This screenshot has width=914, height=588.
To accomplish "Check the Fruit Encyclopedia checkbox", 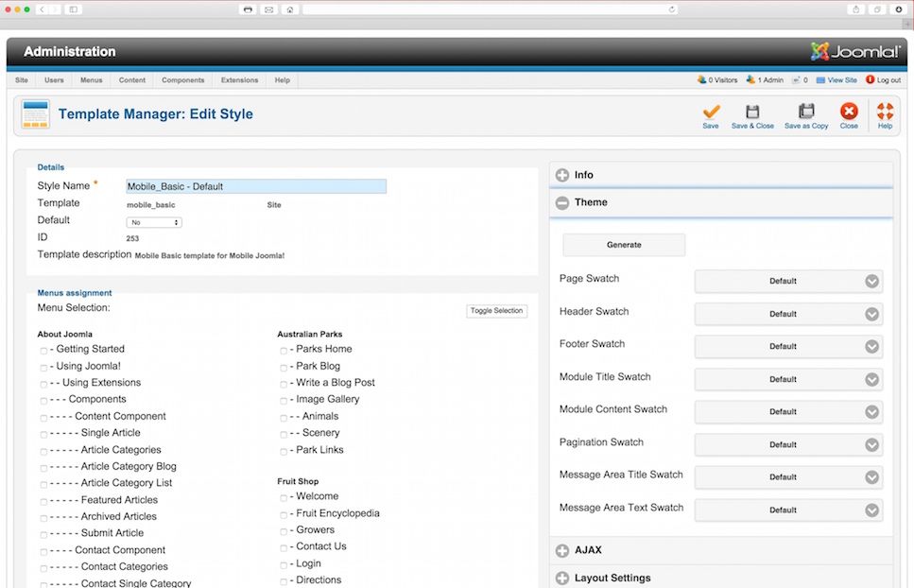I will tap(284, 514).
